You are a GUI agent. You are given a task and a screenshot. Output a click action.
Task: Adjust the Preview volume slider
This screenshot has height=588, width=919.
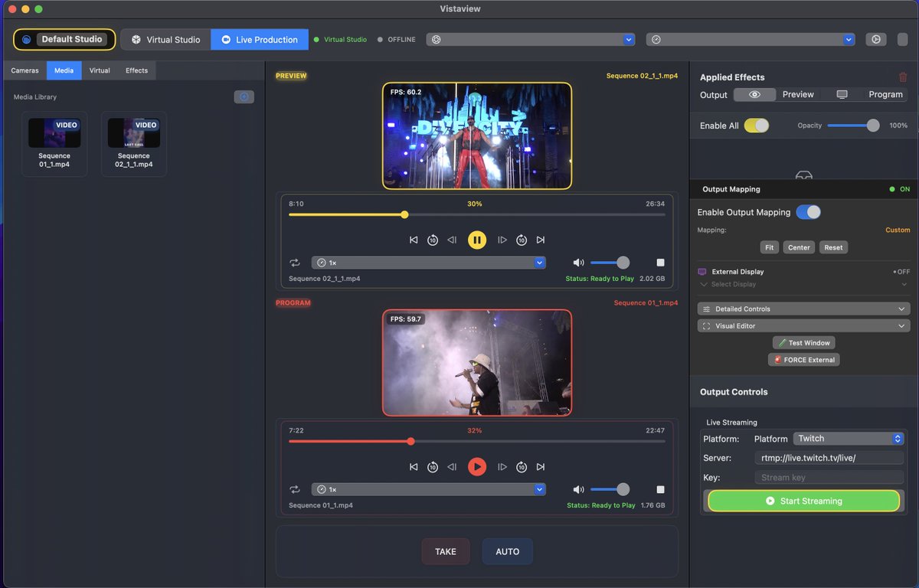pos(610,263)
